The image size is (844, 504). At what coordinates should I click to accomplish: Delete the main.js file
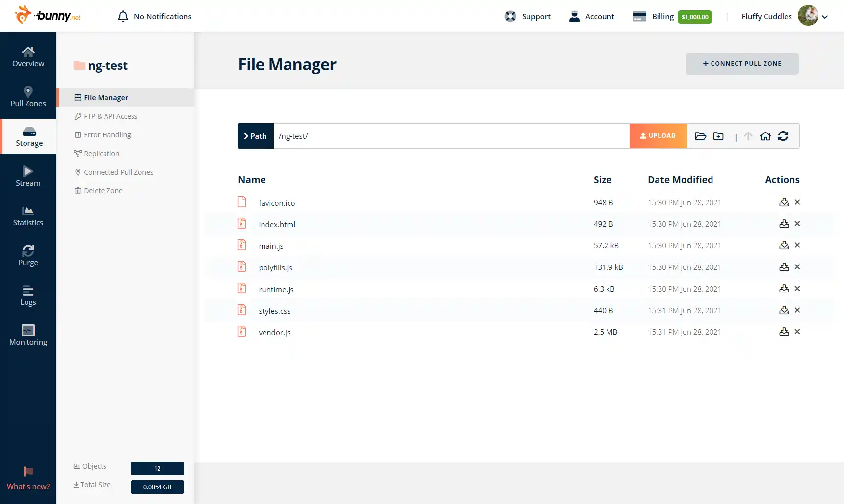(797, 245)
